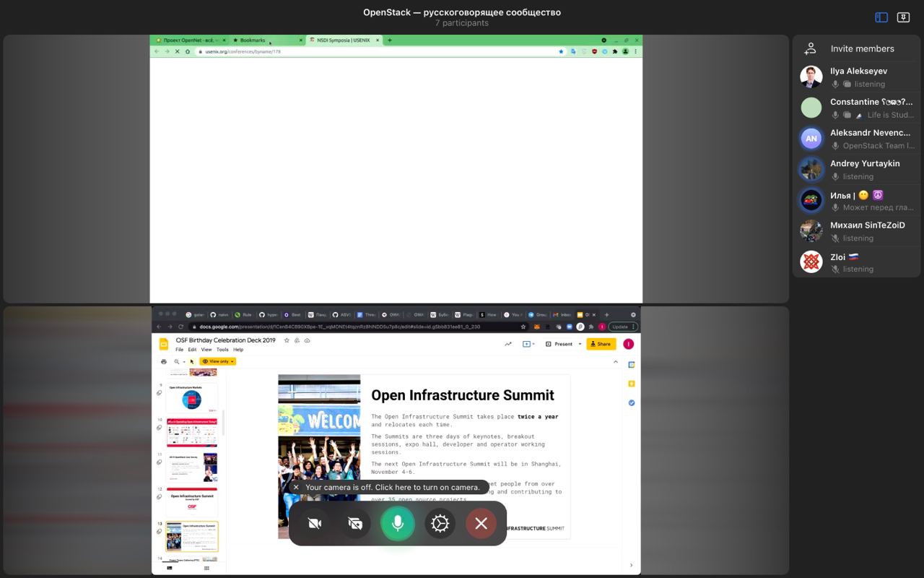Stop loading the usenix.org page
This screenshot has width=924, height=578.
click(x=177, y=51)
